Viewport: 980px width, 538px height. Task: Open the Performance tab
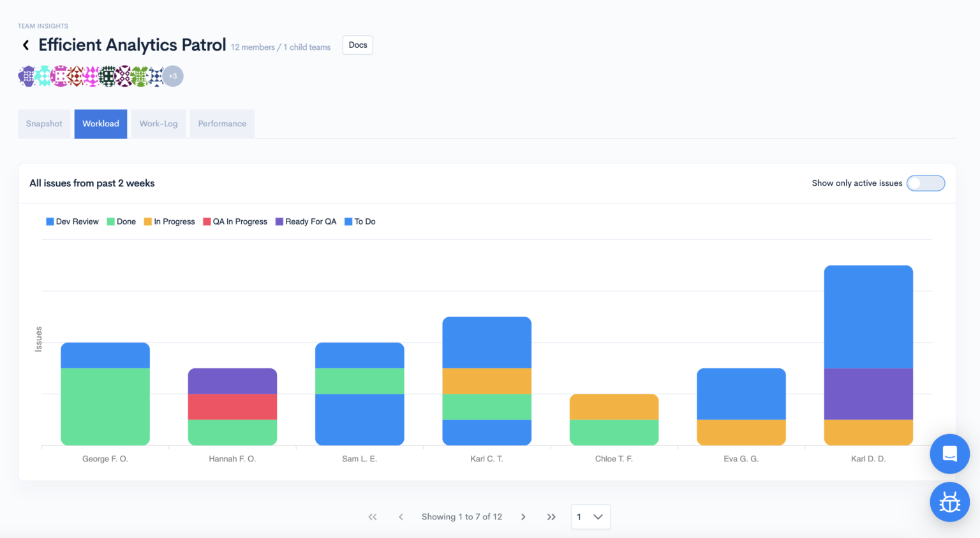click(222, 124)
